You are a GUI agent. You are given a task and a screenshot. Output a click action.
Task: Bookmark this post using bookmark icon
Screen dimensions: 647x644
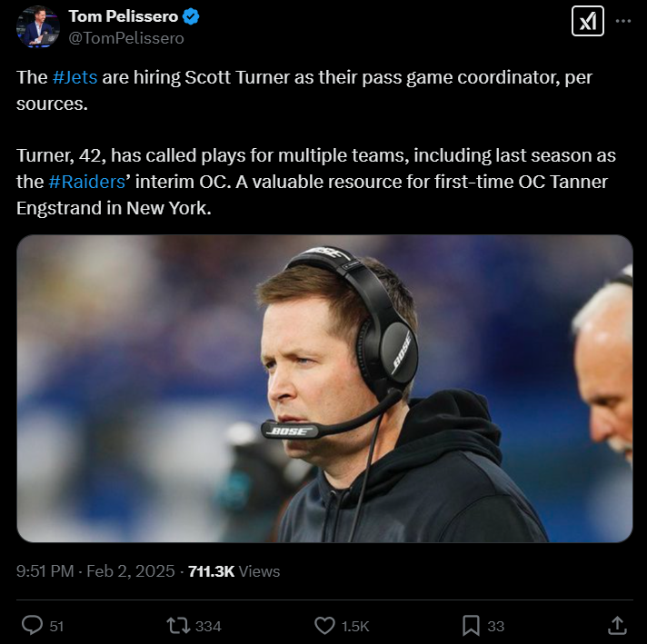coord(471,625)
